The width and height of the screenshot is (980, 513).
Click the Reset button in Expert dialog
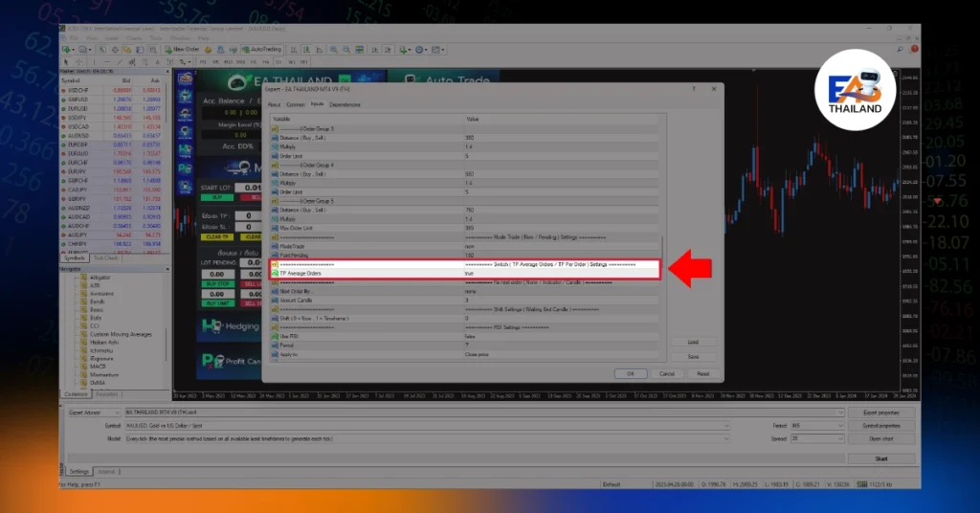tap(702, 373)
